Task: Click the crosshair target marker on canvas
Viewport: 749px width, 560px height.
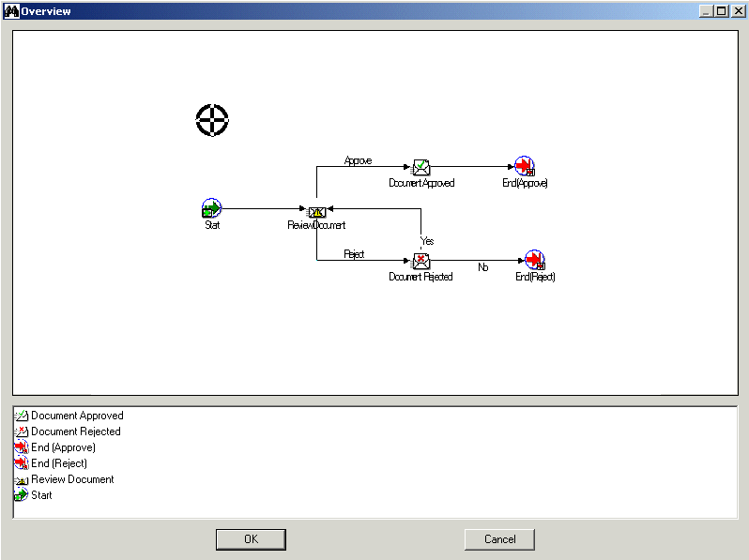Action: 212,120
